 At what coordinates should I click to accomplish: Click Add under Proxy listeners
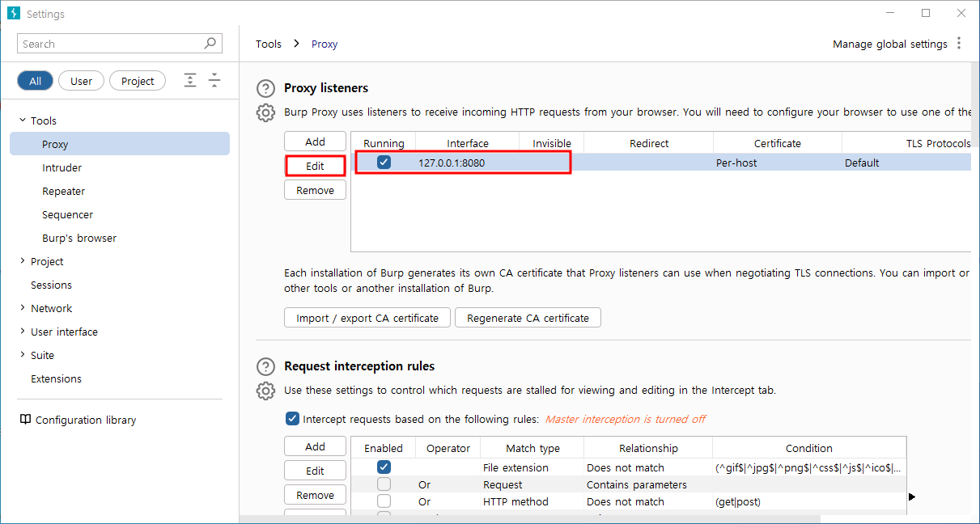pyautogui.click(x=315, y=142)
